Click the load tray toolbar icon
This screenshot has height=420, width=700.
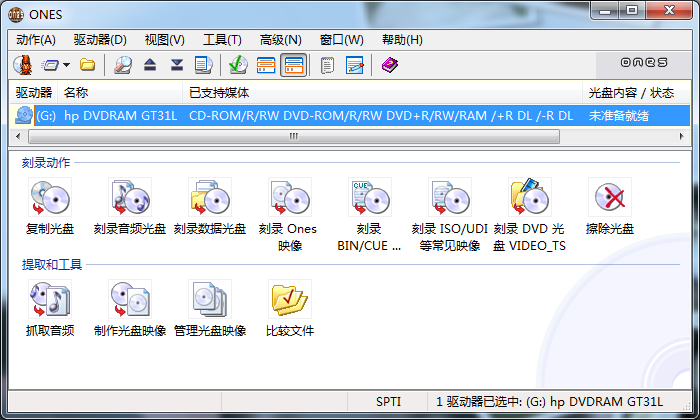point(177,65)
